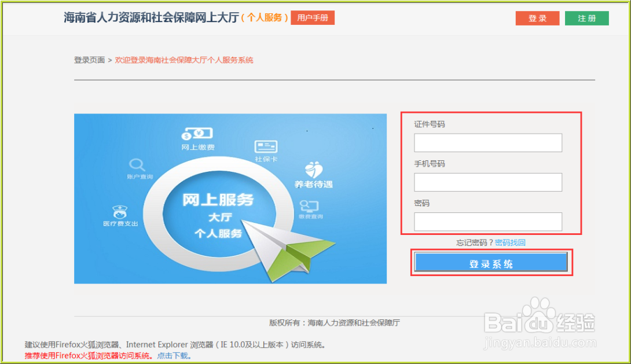The image size is (631, 364).
Task: Click inside the 证件号码 input field
Action: point(487,142)
